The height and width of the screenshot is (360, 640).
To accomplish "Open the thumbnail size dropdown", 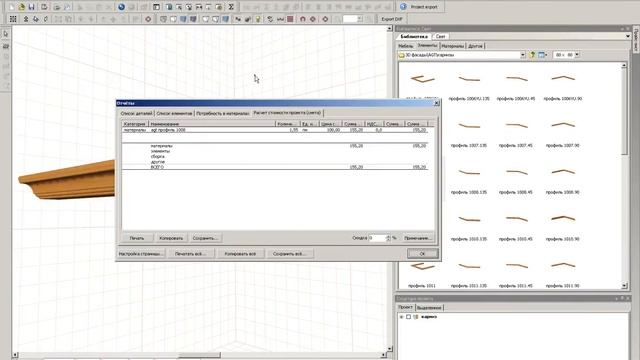I will click(x=577, y=55).
